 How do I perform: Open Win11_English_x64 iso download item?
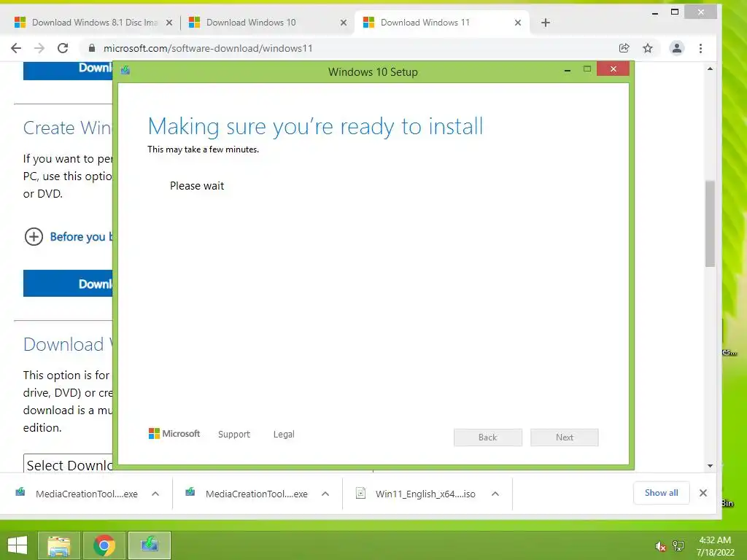tap(417, 494)
